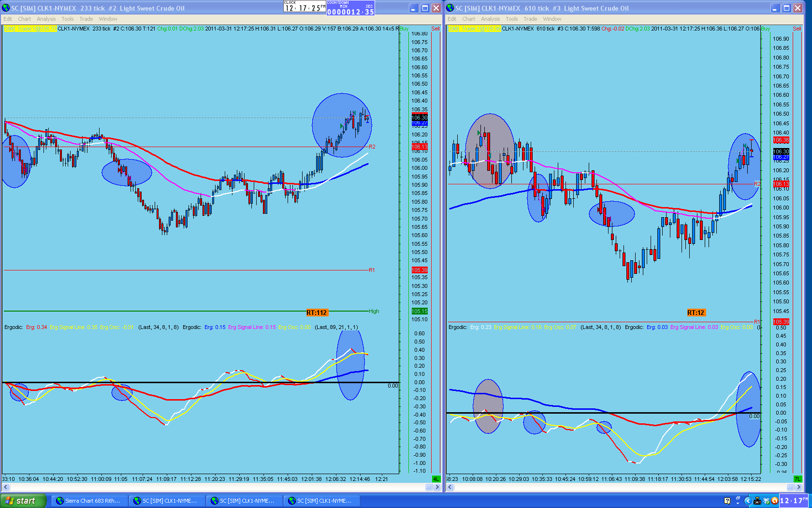Close the 610 tick chart window

click(797, 8)
